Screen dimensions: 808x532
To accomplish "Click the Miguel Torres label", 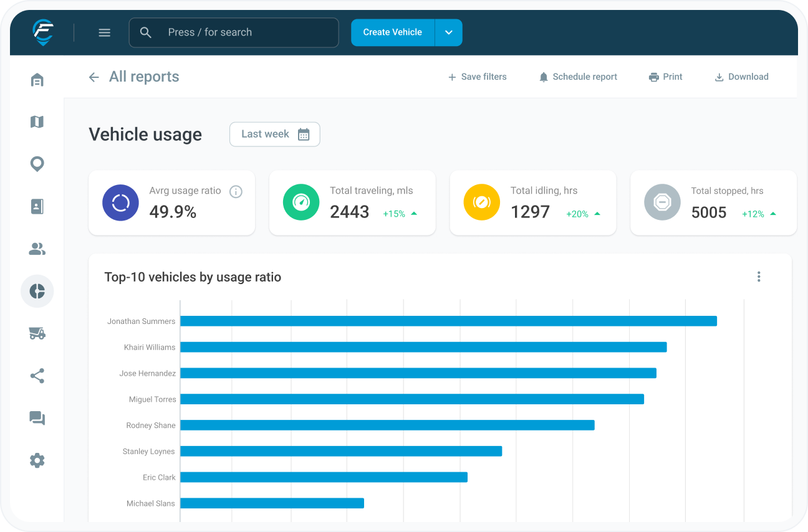I will [x=153, y=399].
